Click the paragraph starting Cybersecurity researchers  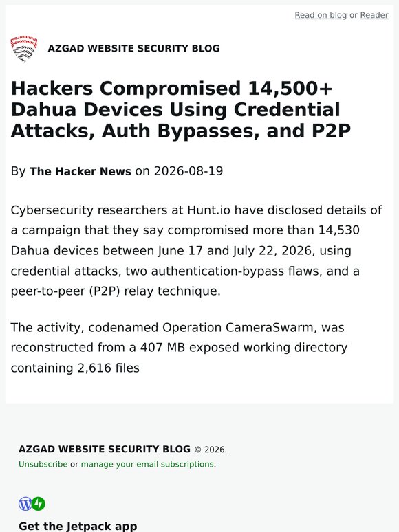click(197, 250)
